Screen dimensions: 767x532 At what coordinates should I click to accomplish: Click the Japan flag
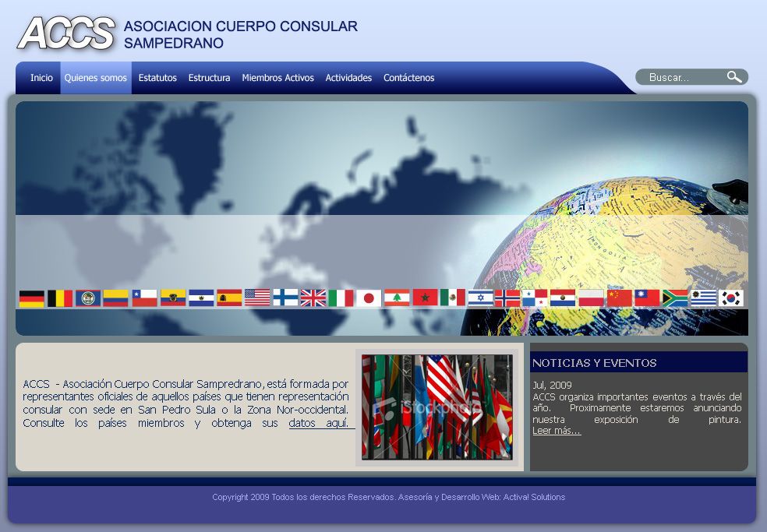point(369,298)
